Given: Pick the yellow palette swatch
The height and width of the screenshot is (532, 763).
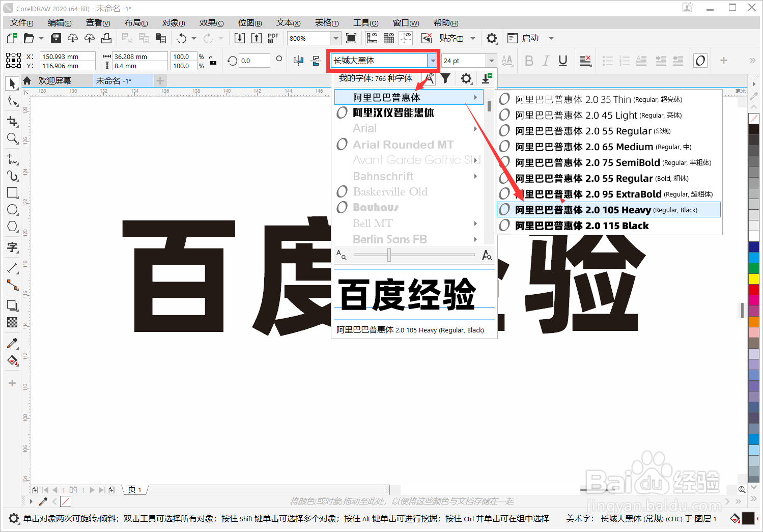Looking at the screenshot, I should pyautogui.click(x=754, y=278).
